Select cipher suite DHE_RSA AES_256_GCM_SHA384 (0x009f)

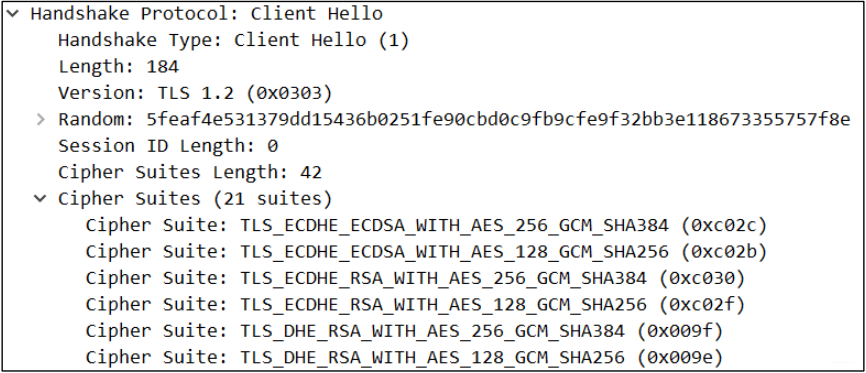[x=404, y=332]
